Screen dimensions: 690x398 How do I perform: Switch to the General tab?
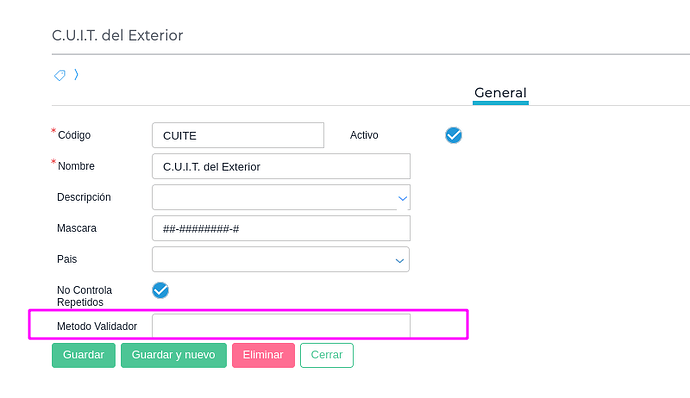[500, 93]
